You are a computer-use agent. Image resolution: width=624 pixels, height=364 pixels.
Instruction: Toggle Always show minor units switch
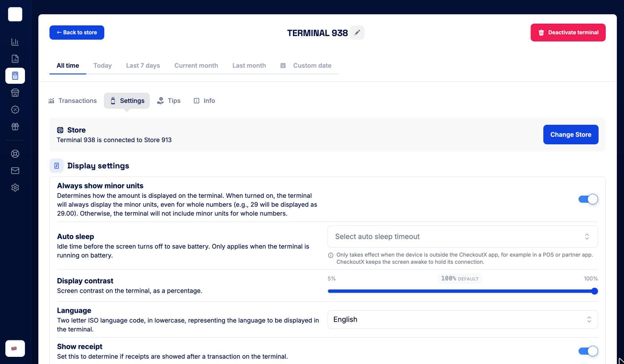(588, 199)
